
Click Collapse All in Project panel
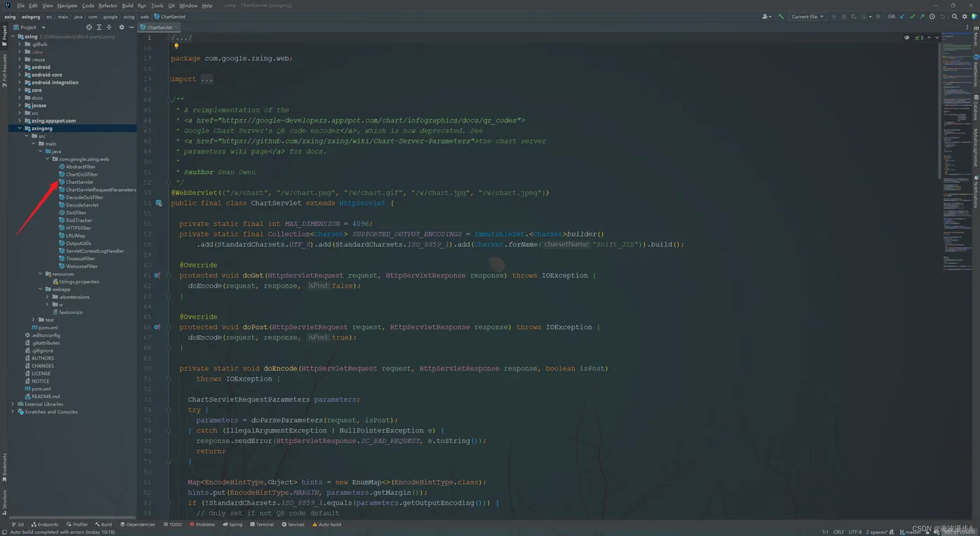click(108, 27)
